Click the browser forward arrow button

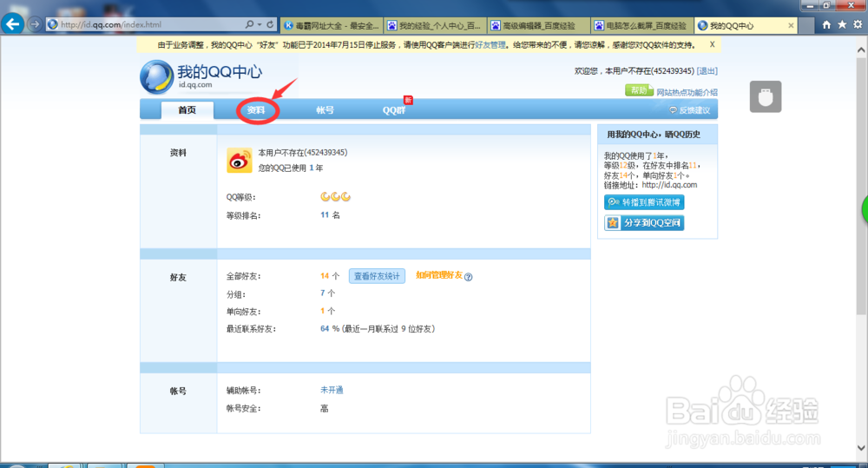click(35, 24)
